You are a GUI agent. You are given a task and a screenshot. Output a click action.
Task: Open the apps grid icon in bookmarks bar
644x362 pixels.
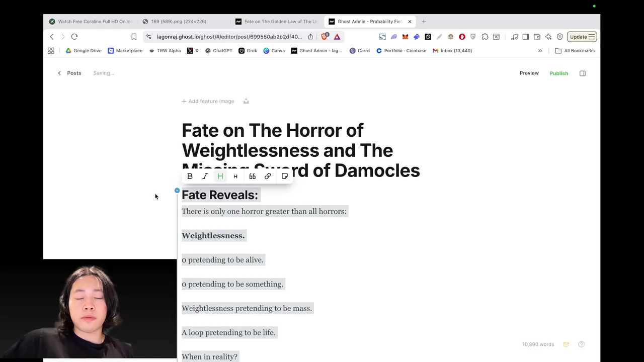(51, 51)
